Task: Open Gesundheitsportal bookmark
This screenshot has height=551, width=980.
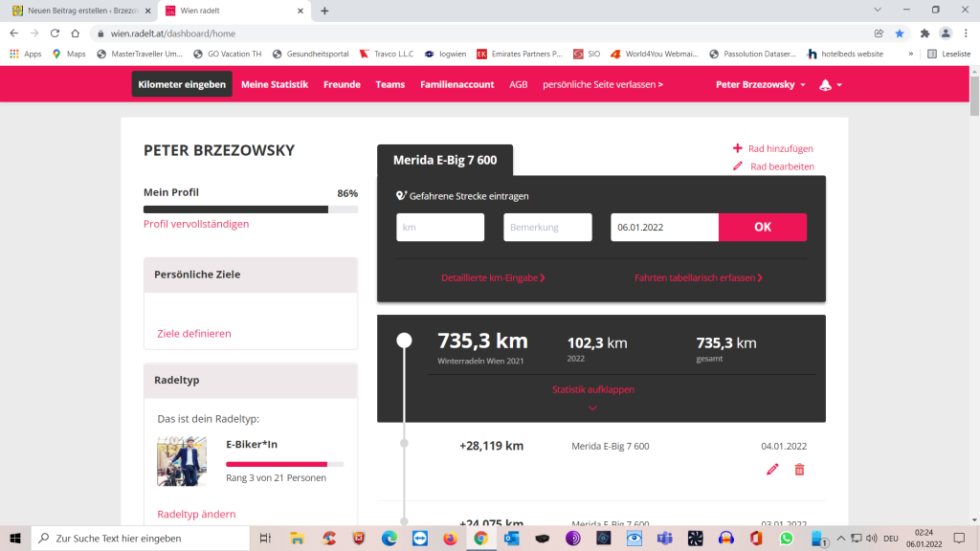Action: 311,54
